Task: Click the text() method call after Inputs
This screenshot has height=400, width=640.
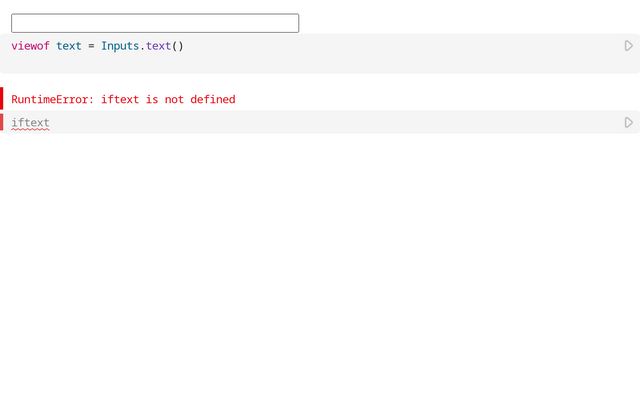Action: (x=158, y=46)
